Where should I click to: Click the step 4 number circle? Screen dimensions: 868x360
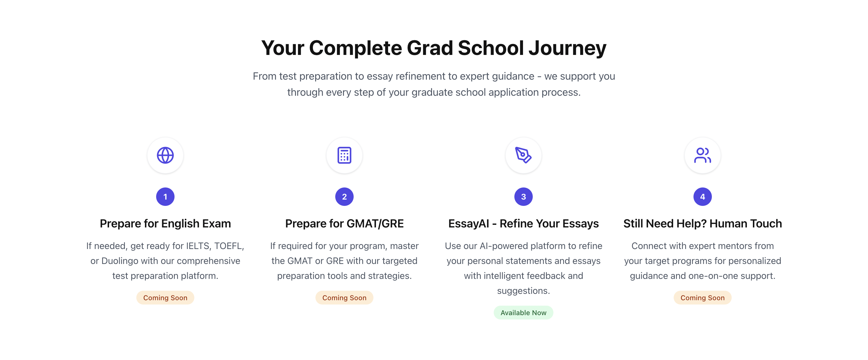pyautogui.click(x=703, y=197)
